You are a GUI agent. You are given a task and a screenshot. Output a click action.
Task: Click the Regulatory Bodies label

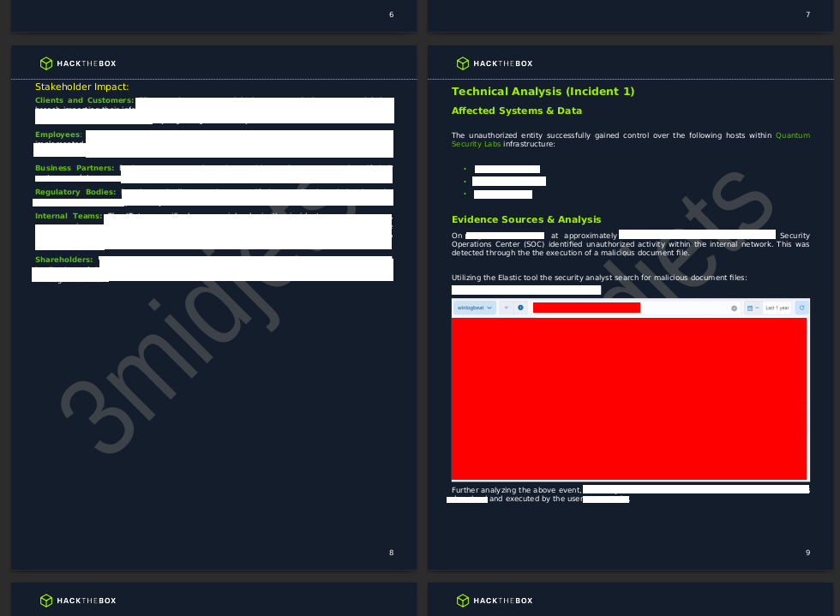pos(75,193)
